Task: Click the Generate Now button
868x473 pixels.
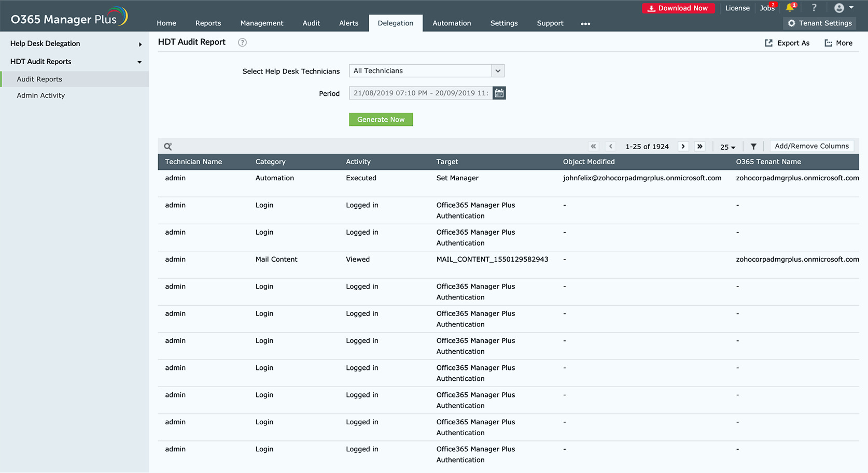Action: pyautogui.click(x=381, y=120)
